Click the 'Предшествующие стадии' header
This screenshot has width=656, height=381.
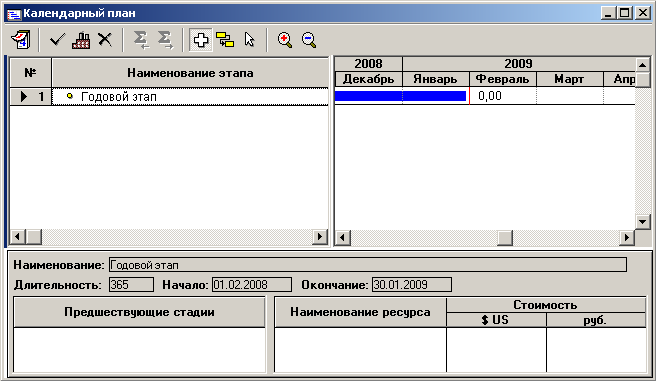click(x=139, y=312)
